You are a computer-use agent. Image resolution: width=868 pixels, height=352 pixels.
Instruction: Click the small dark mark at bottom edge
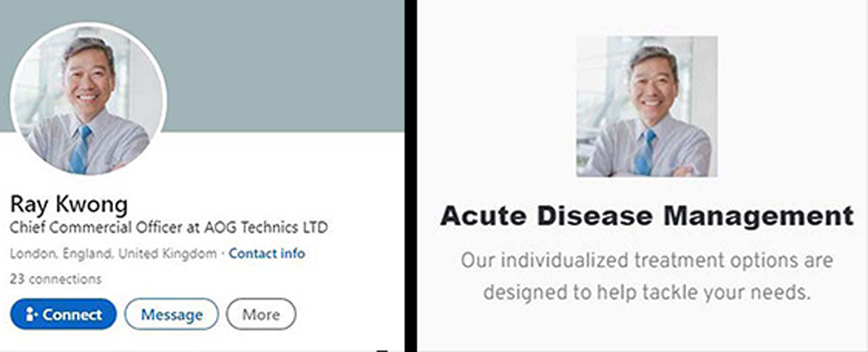(382, 350)
